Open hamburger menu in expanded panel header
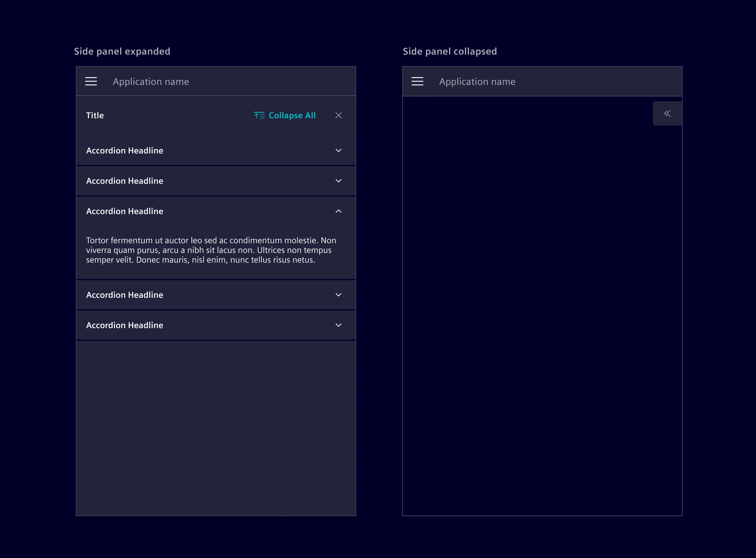The width and height of the screenshot is (756, 558). point(91,81)
